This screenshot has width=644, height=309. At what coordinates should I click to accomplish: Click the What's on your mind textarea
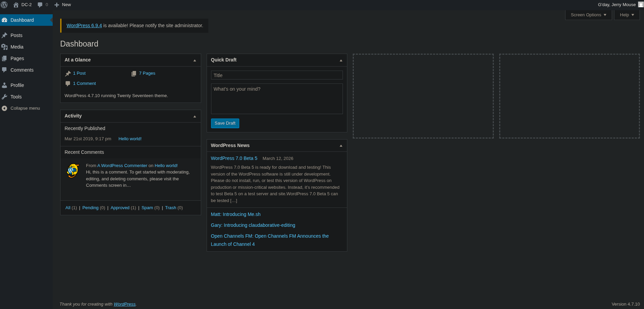277,99
